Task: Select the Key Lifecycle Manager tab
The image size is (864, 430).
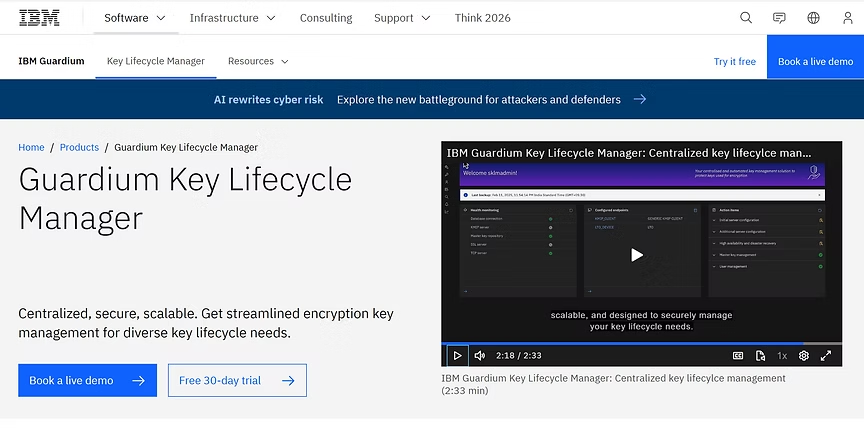Action: (x=156, y=61)
